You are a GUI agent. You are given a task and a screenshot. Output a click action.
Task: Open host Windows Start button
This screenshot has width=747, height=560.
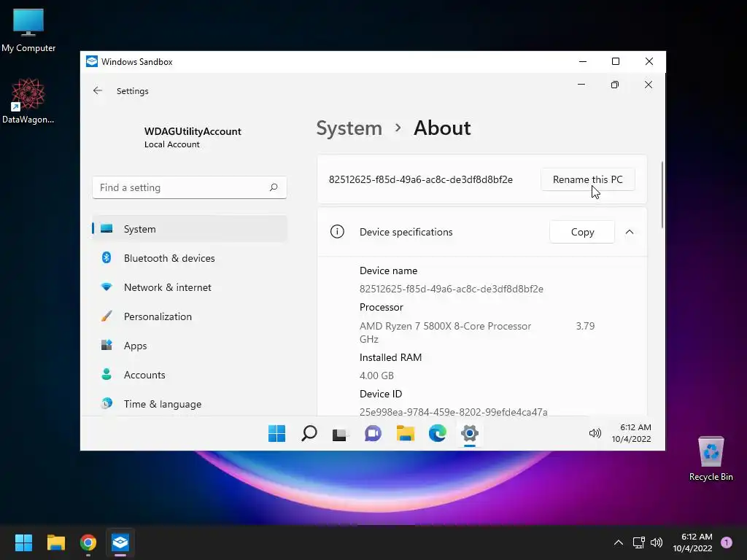click(x=23, y=542)
